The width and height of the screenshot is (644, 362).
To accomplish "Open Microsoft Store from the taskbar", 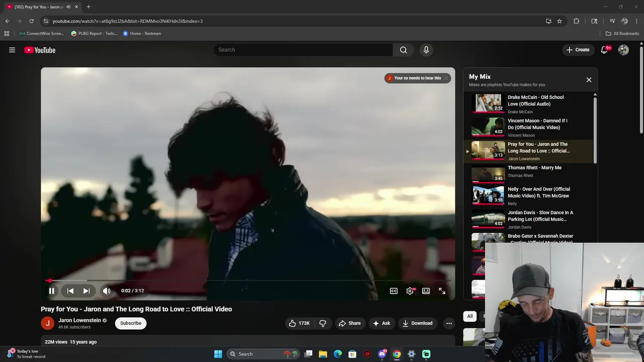I will 352,354.
